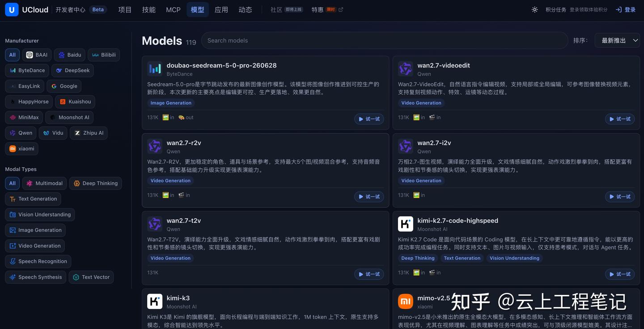Open the 社区 nav item
644x329 pixels.
(276, 9)
